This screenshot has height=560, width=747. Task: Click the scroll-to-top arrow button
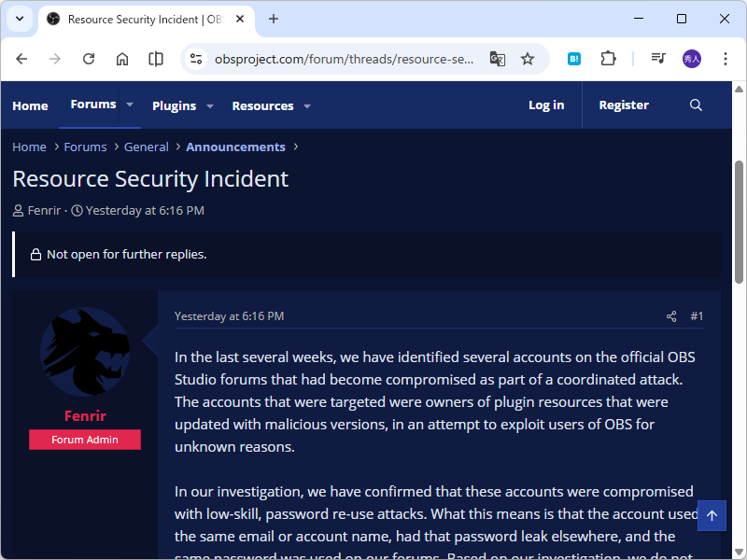pyautogui.click(x=712, y=516)
